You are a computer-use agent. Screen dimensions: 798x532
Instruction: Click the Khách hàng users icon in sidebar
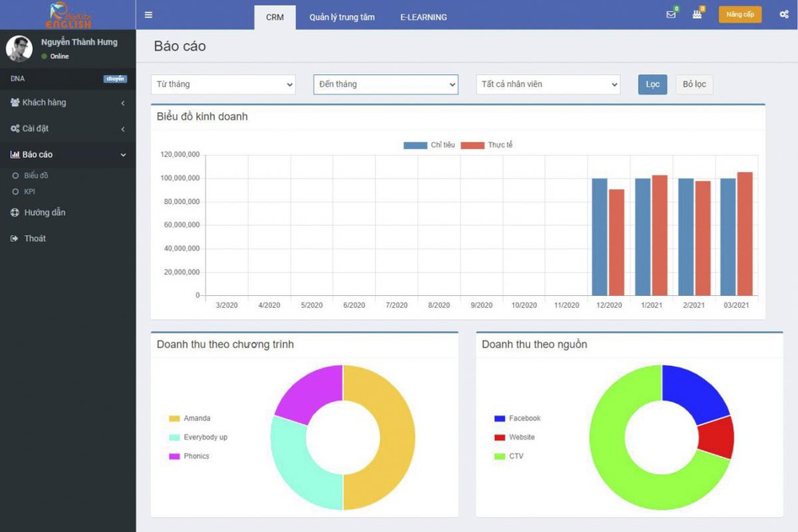click(15, 103)
